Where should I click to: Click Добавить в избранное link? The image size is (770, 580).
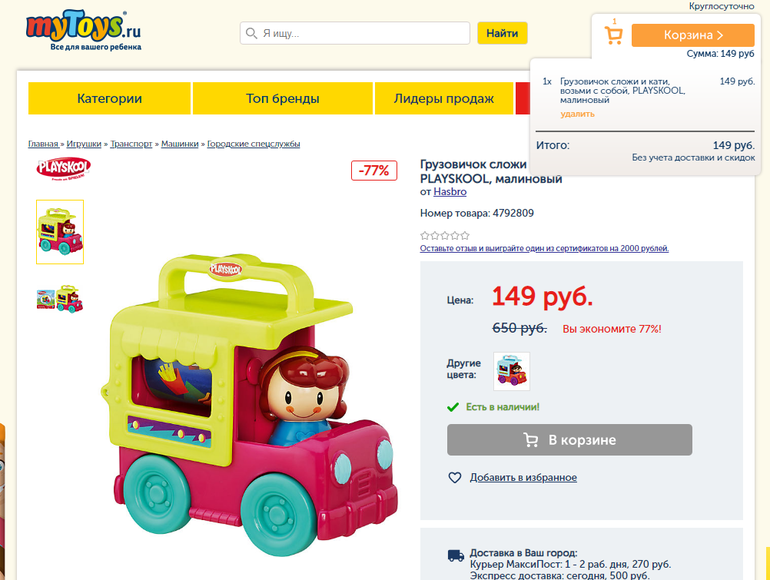click(523, 477)
